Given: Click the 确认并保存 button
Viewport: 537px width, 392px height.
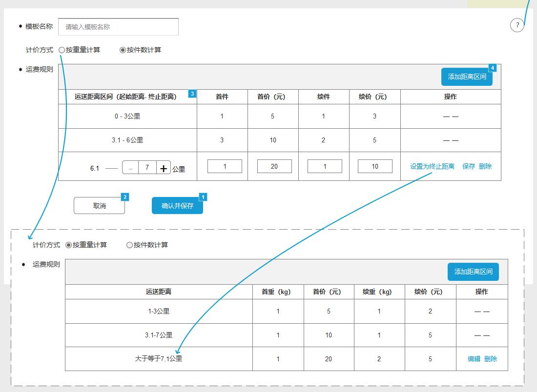Looking at the screenshot, I should (177, 206).
